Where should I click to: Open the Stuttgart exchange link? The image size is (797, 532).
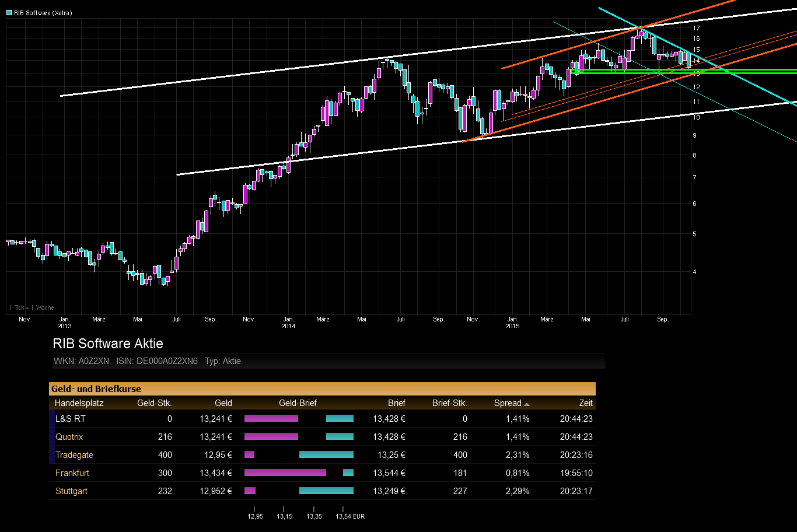(x=71, y=491)
